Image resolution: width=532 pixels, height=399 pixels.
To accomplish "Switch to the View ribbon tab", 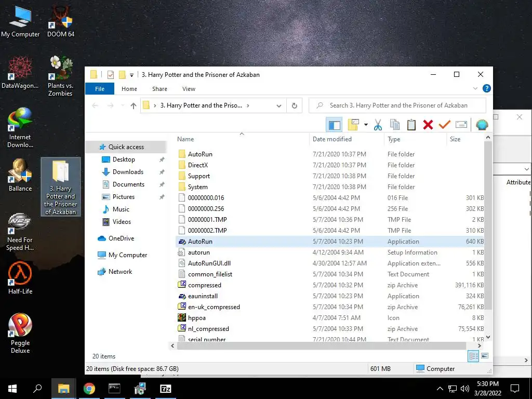I will point(189,89).
